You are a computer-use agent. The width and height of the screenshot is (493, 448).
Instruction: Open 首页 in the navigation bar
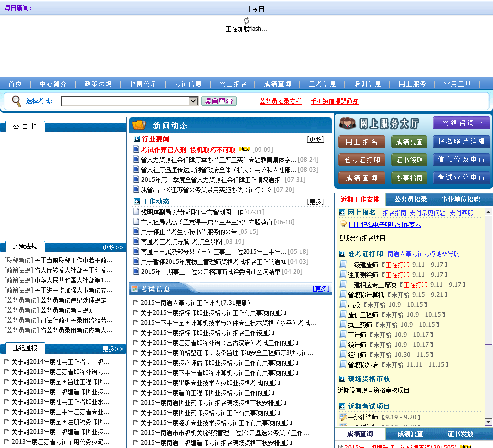15,84
